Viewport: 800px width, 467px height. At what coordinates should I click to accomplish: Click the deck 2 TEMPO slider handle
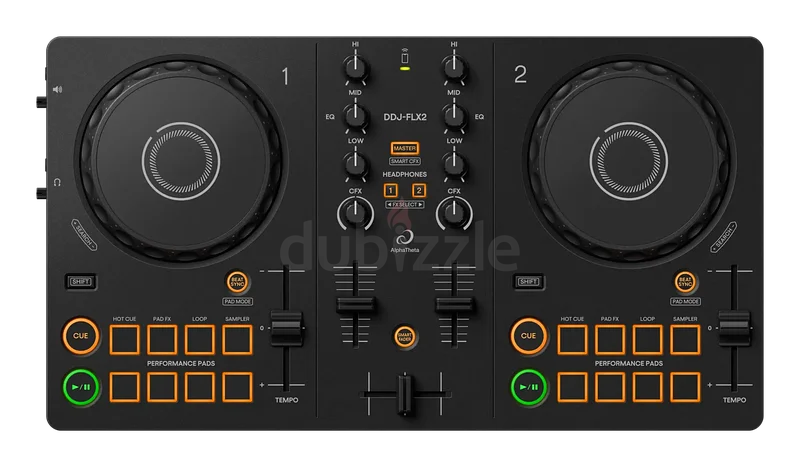(734, 328)
